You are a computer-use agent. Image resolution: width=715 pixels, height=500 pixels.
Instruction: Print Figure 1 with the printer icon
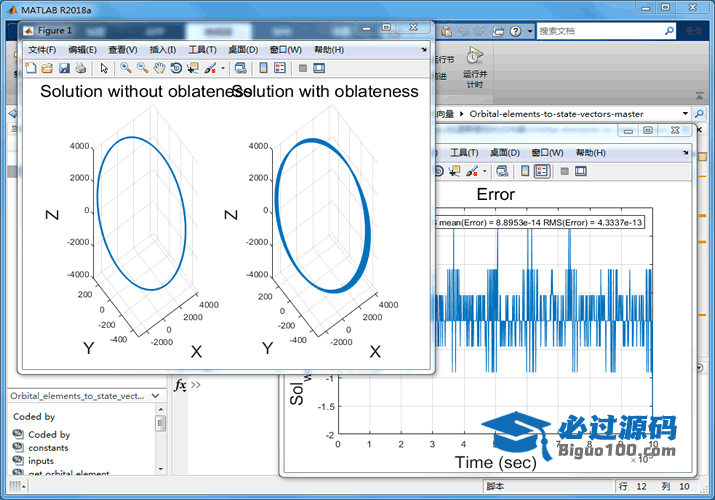[x=81, y=68]
